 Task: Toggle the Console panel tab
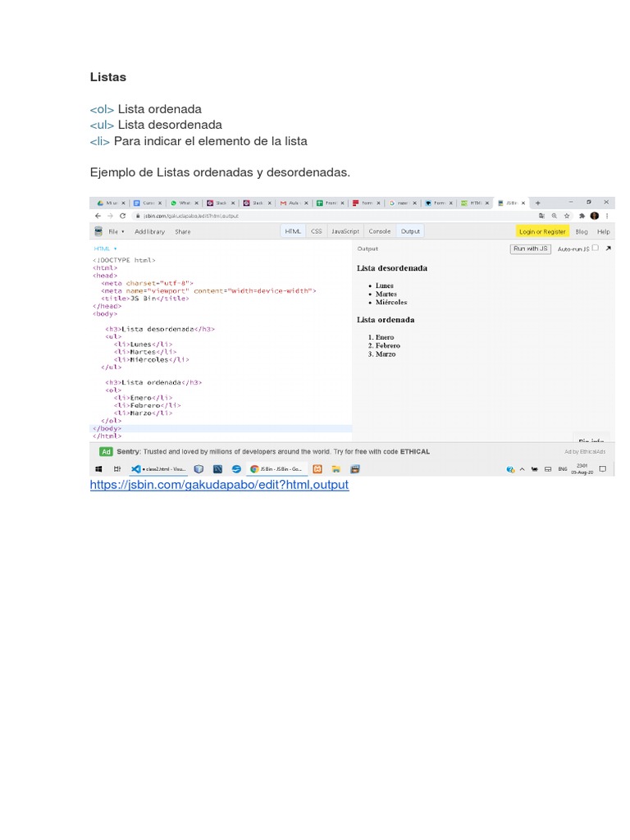pos(380,231)
